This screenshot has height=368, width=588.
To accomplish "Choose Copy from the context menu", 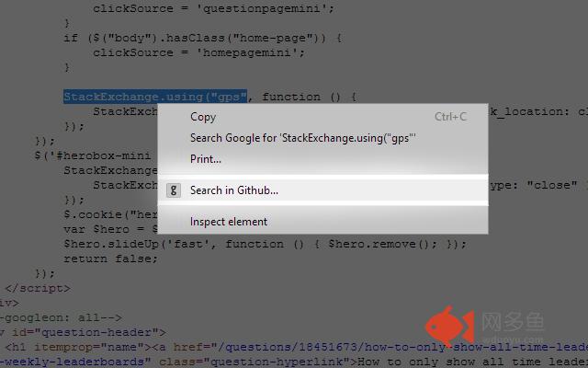I will [x=203, y=117].
